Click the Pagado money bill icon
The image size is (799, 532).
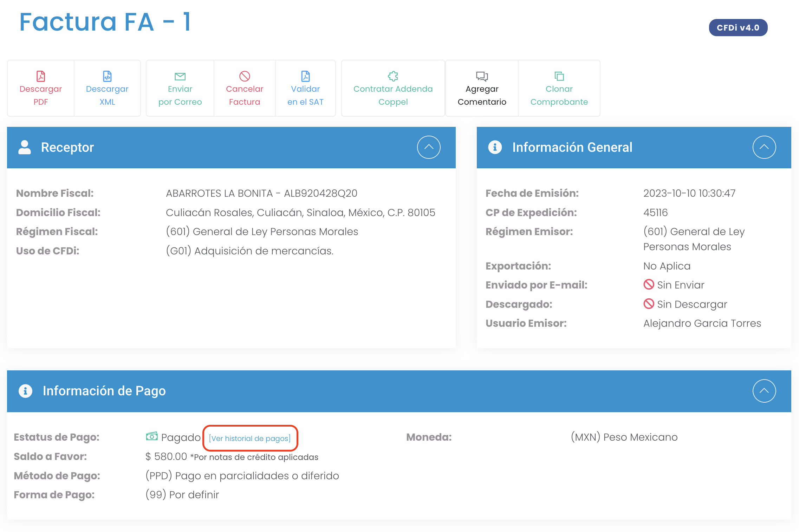pyautogui.click(x=152, y=436)
